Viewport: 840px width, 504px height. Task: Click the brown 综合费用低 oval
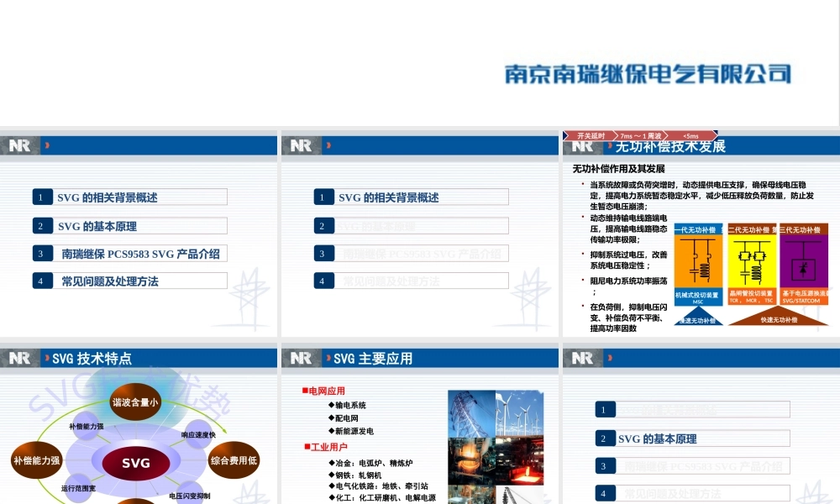click(x=234, y=460)
